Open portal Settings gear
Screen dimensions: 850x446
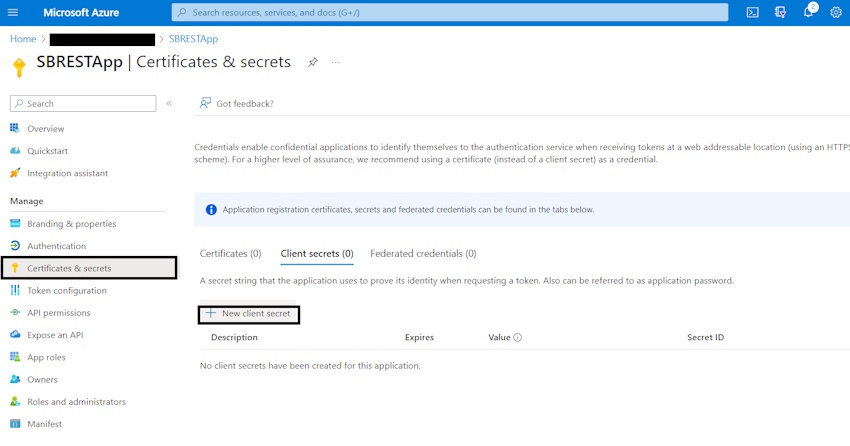(x=836, y=12)
